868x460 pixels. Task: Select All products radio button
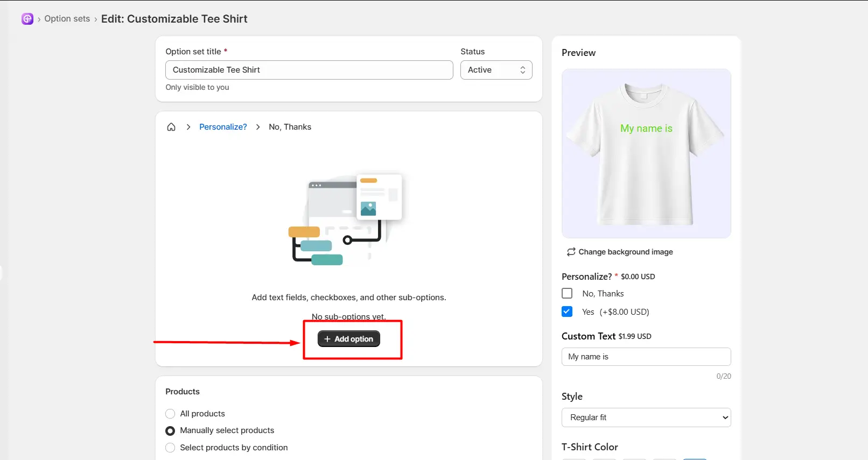[x=170, y=414]
